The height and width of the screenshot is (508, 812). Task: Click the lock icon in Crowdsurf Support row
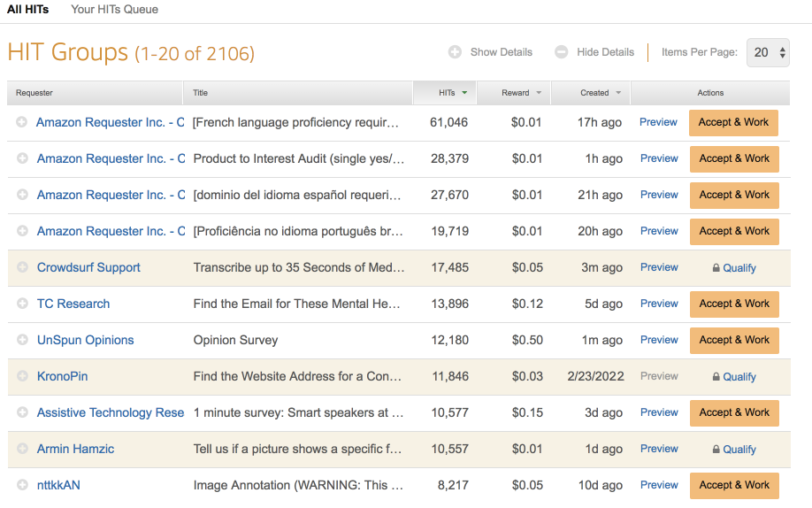click(x=716, y=268)
